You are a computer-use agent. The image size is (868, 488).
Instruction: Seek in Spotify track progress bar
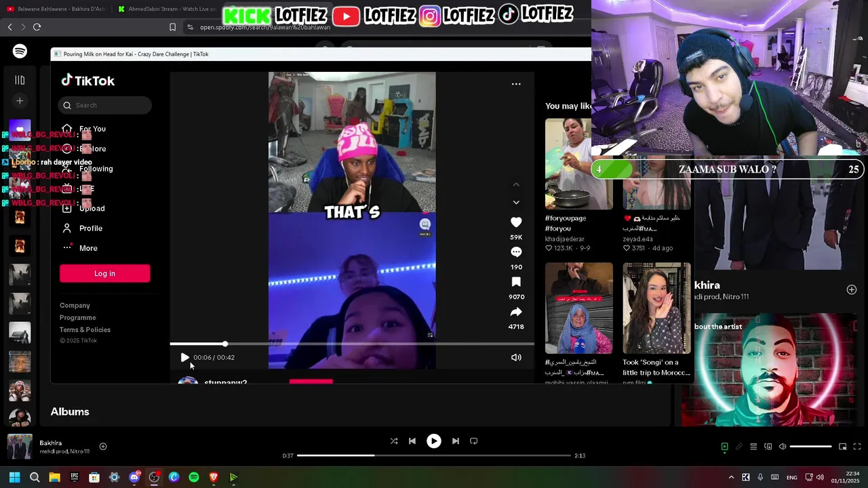click(x=434, y=455)
